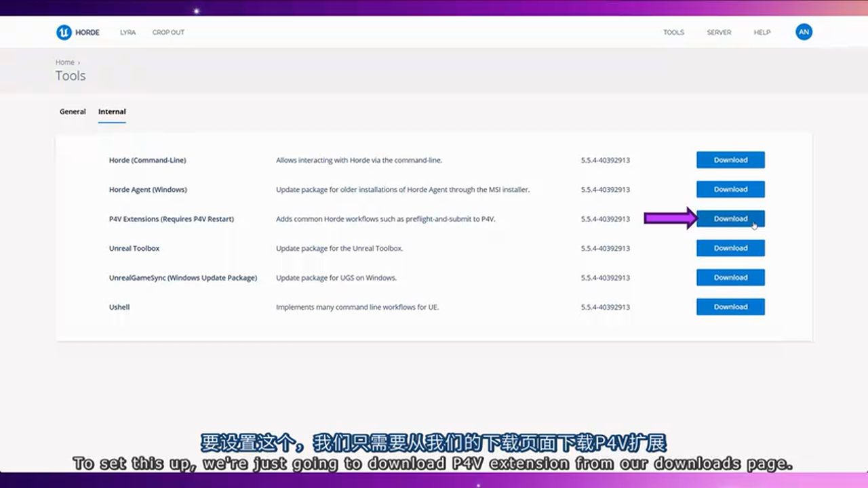868x488 pixels.
Task: Select the Internal tab
Action: 112,112
